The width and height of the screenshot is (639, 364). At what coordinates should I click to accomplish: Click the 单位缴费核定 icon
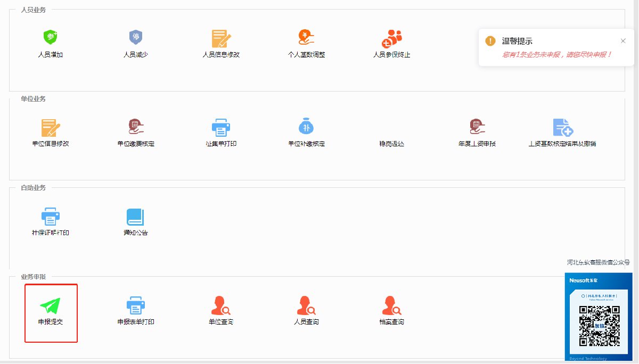(x=136, y=127)
